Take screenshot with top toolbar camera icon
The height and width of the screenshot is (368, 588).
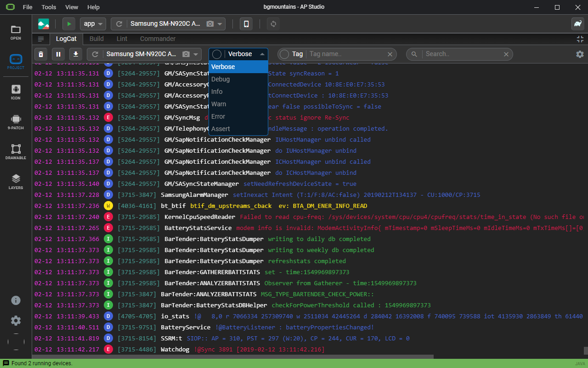(210, 24)
